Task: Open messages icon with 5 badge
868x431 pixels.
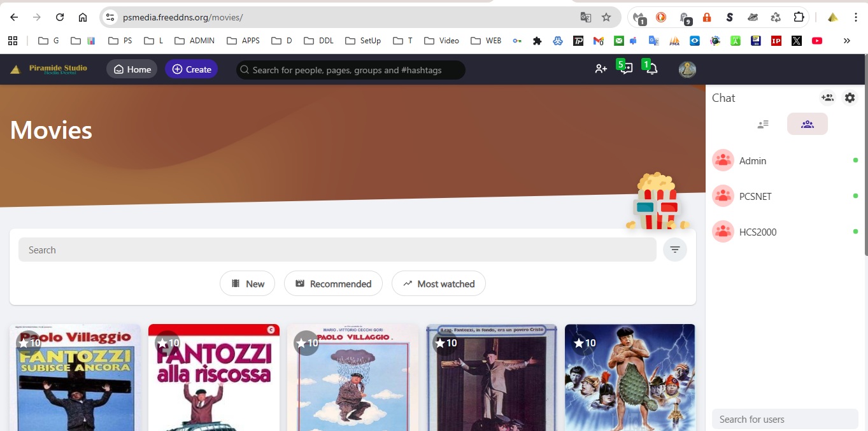Action: click(x=626, y=69)
